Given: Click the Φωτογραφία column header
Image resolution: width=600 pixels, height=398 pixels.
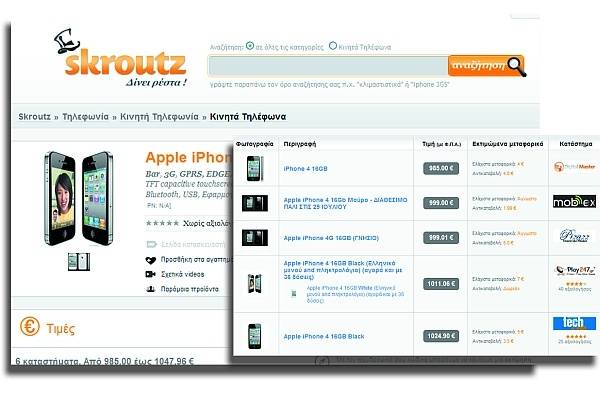Looking at the screenshot, I should (x=254, y=144).
